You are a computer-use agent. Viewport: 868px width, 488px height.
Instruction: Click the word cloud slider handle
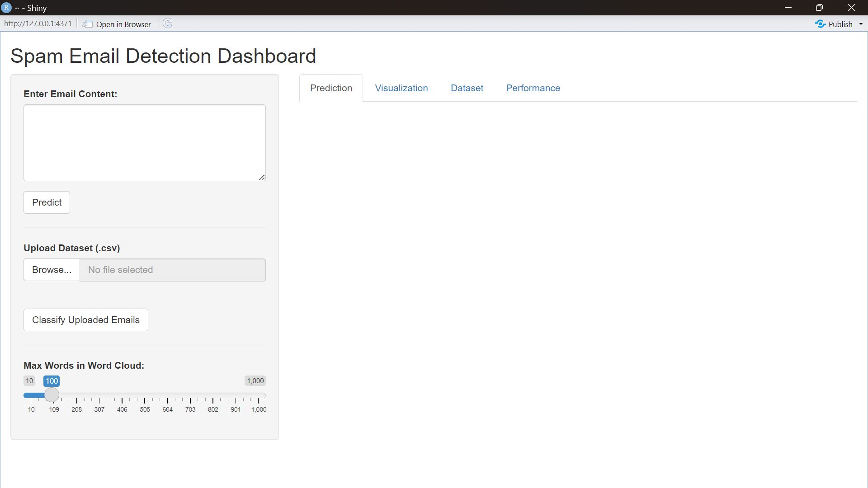click(52, 395)
